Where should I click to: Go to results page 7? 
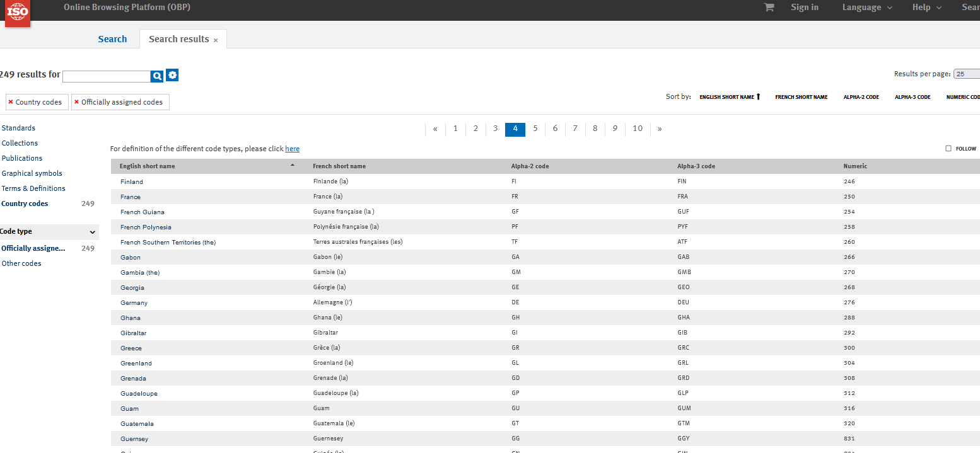click(x=575, y=129)
